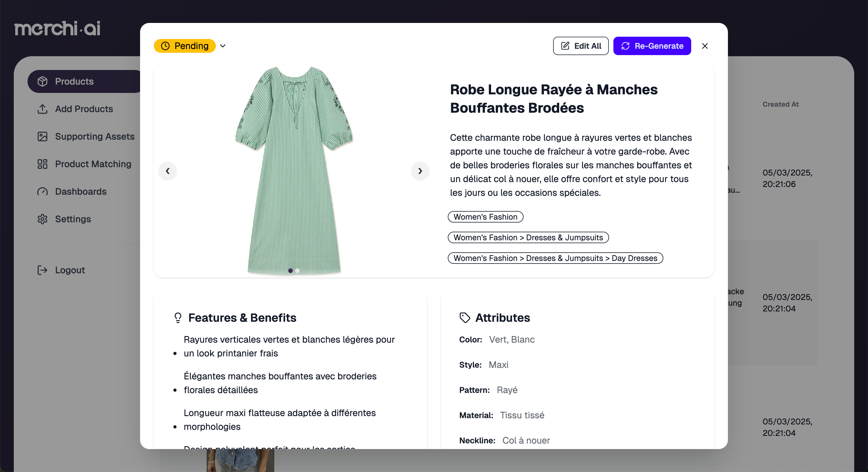Click the Supporting Assets image icon
The height and width of the screenshot is (472, 868).
pos(42,136)
